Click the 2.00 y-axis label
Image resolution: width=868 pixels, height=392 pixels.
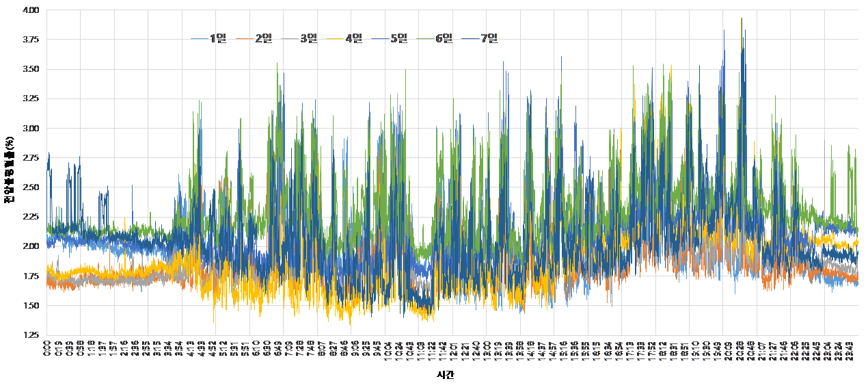point(29,246)
